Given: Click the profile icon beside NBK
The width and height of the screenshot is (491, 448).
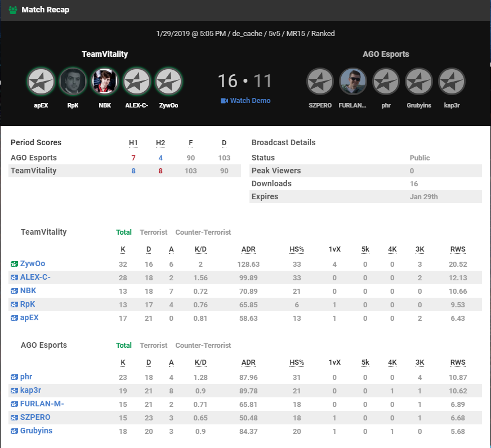Looking at the screenshot, I should pyautogui.click(x=15, y=291).
